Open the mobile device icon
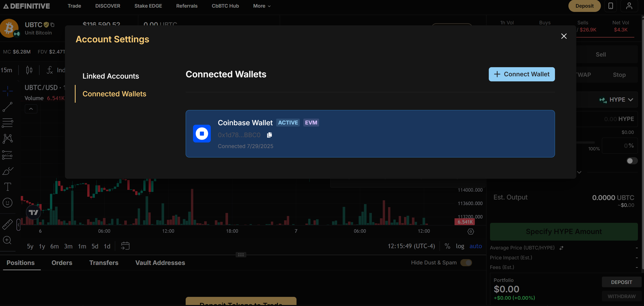The height and width of the screenshot is (306, 644). [x=611, y=6]
